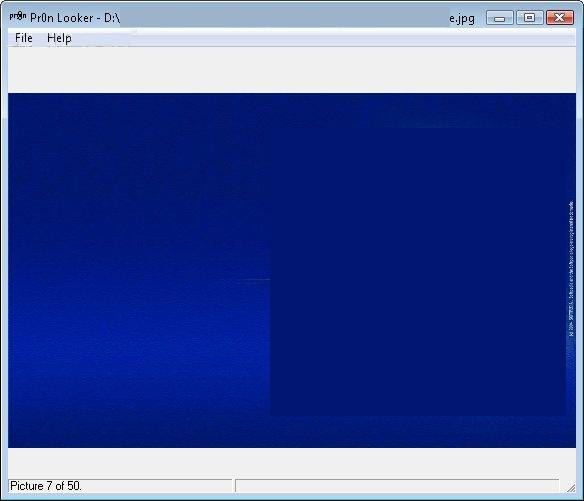Maximize the Pr0n Looker window
The height and width of the screenshot is (501, 584).
(529, 18)
